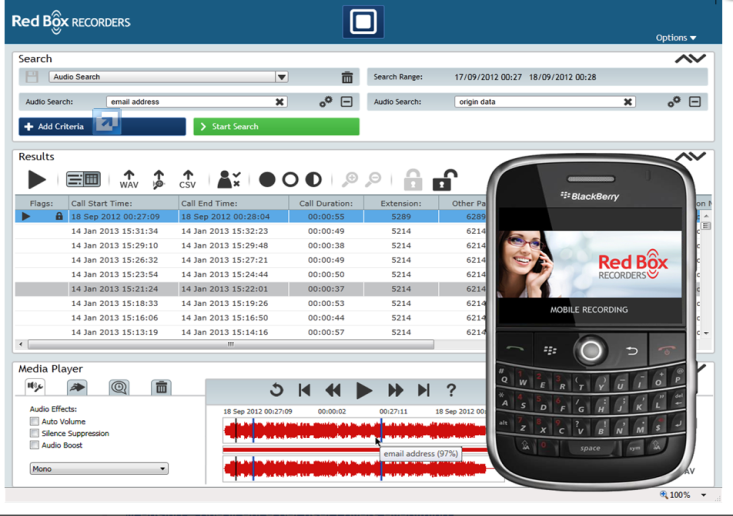Sort by Extension column header
733x516 pixels.
[x=401, y=203]
